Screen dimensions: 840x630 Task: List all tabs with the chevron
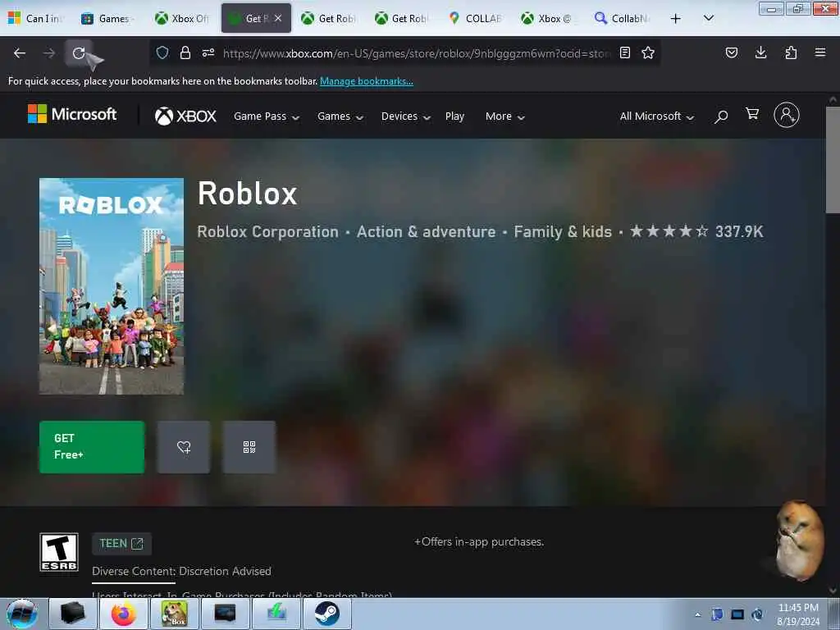(x=708, y=18)
